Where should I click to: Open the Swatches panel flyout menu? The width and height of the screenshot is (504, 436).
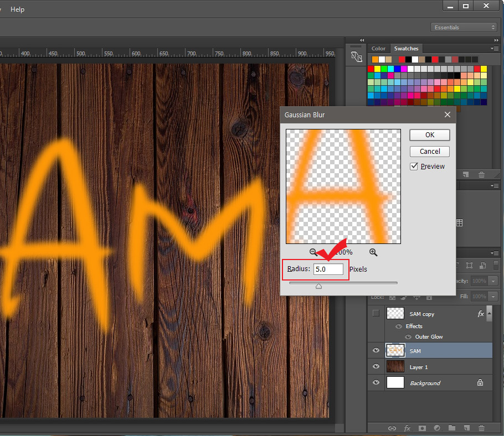tap(495, 49)
